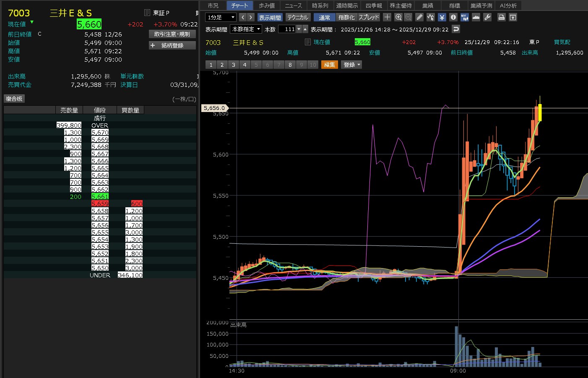Viewport: 588px width, 378px height.
Task: Click the 本数 count input field
Action: pos(287,29)
